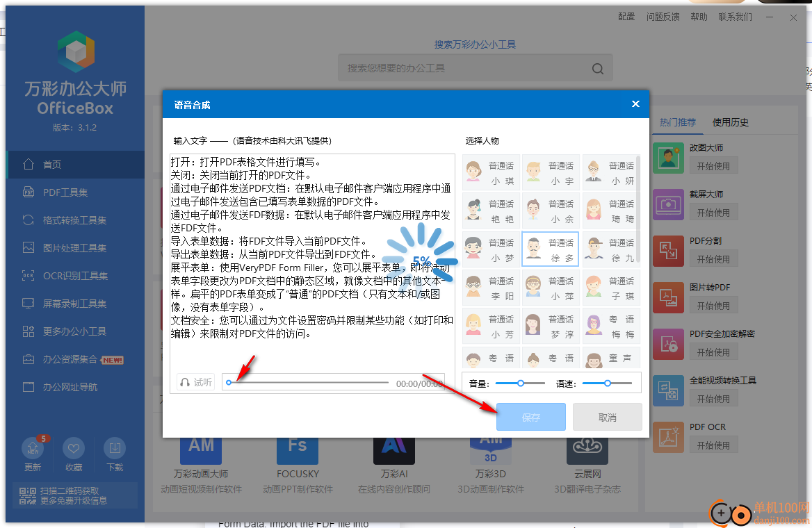This screenshot has height=528, width=812.
Task: Click the office tool search field
Action: click(x=475, y=68)
